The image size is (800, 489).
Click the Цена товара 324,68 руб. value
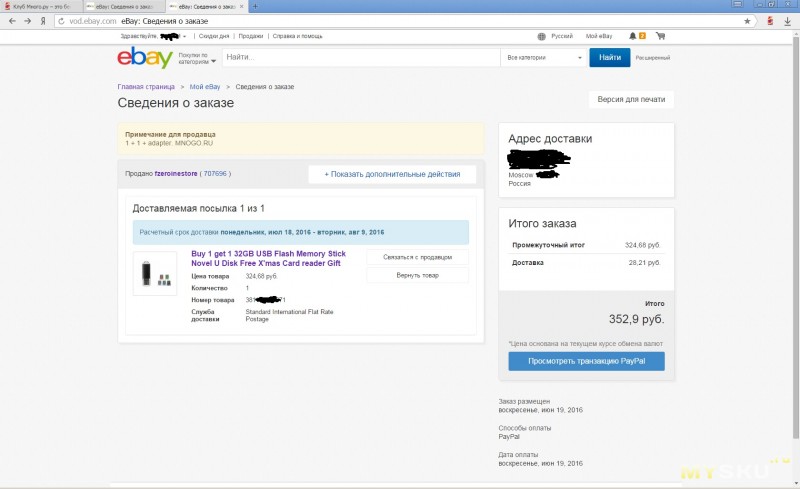[x=261, y=276]
